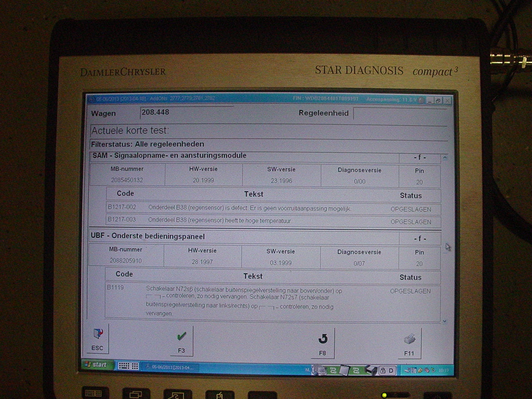The width and height of the screenshot is (532, 399).
Task: Click the regensensor is defect description text
Action: [x=249, y=208]
